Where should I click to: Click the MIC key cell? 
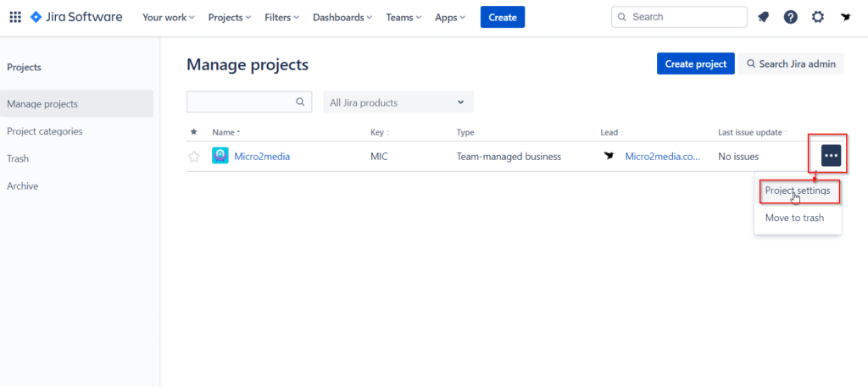pos(379,157)
